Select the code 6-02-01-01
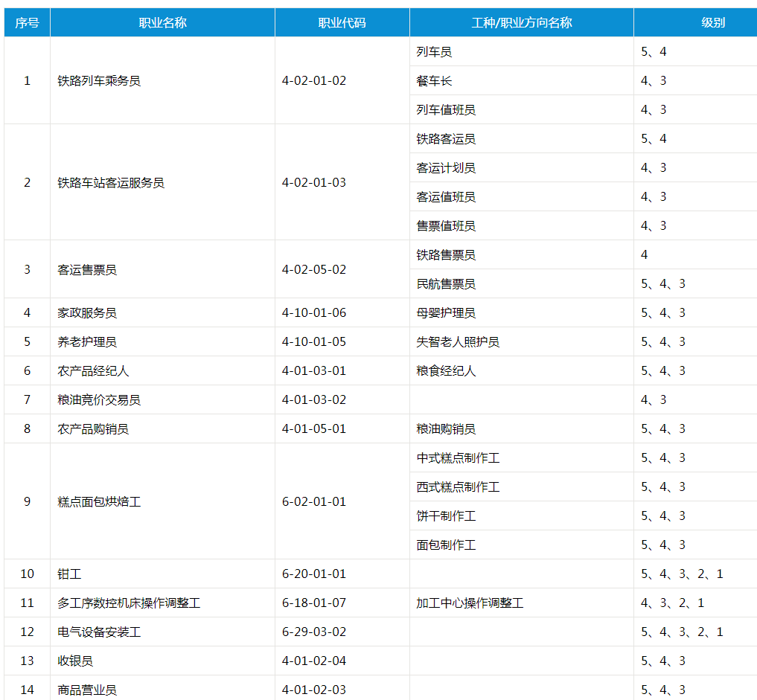 tap(314, 501)
